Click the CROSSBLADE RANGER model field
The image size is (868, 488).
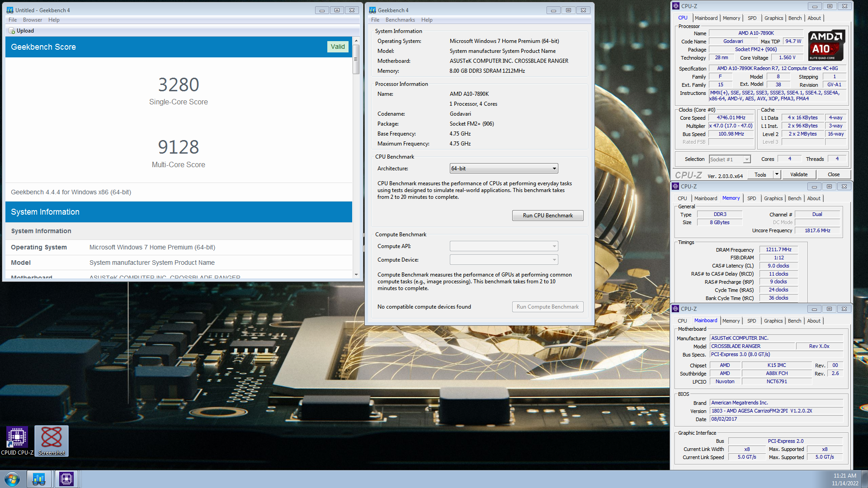[752, 346]
